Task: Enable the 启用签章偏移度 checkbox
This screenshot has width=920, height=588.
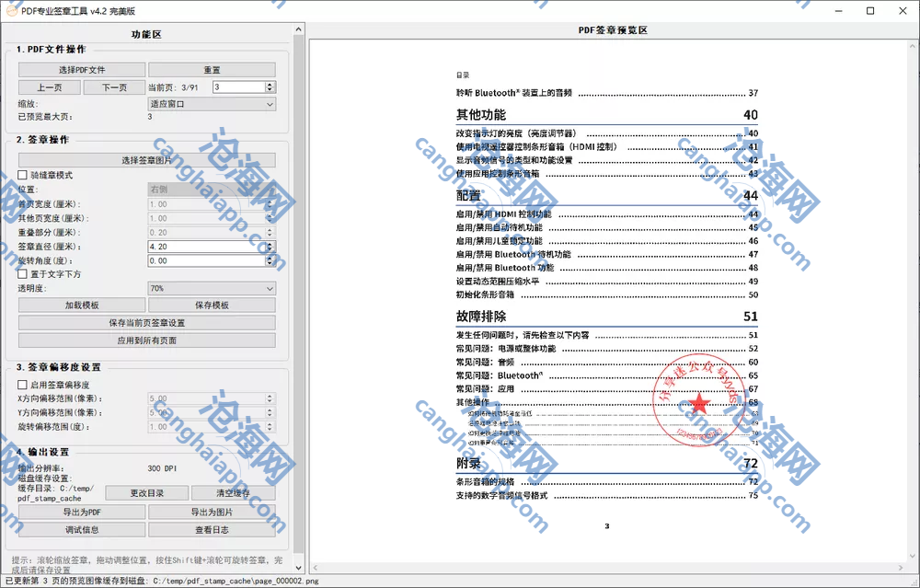Action: (x=23, y=385)
